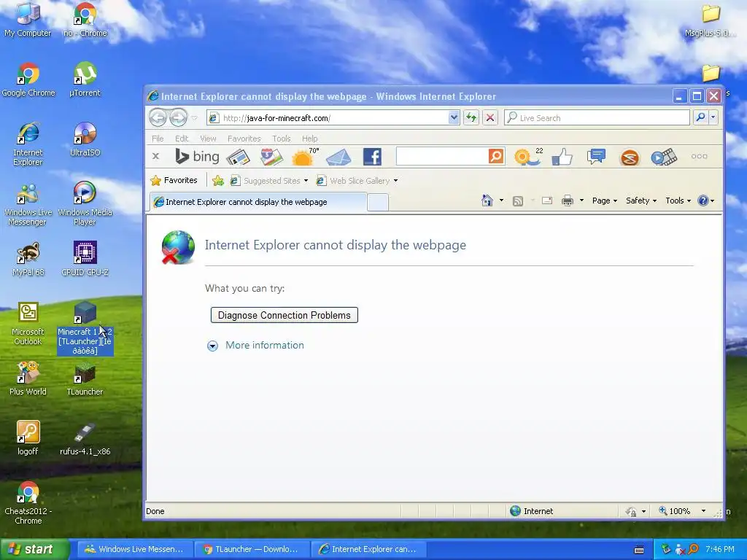Open the chat bubbles icon on Bing toolbar
This screenshot has width=747, height=560.
pos(596,156)
